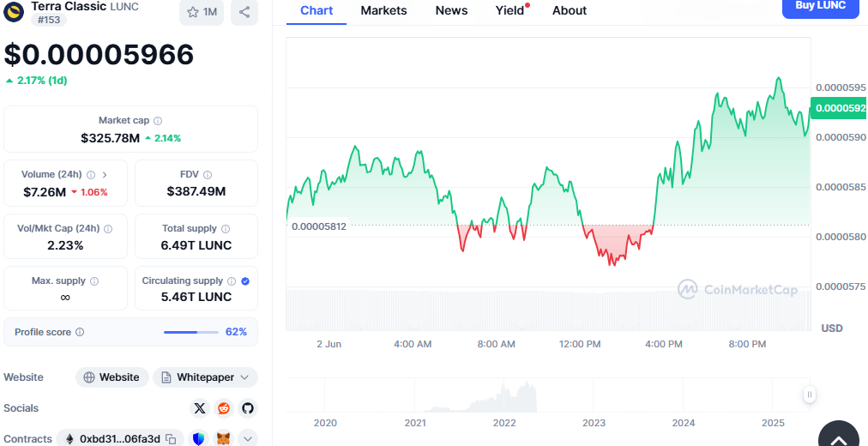868x446 pixels.
Task: Open the Website link
Action: pyautogui.click(x=111, y=377)
